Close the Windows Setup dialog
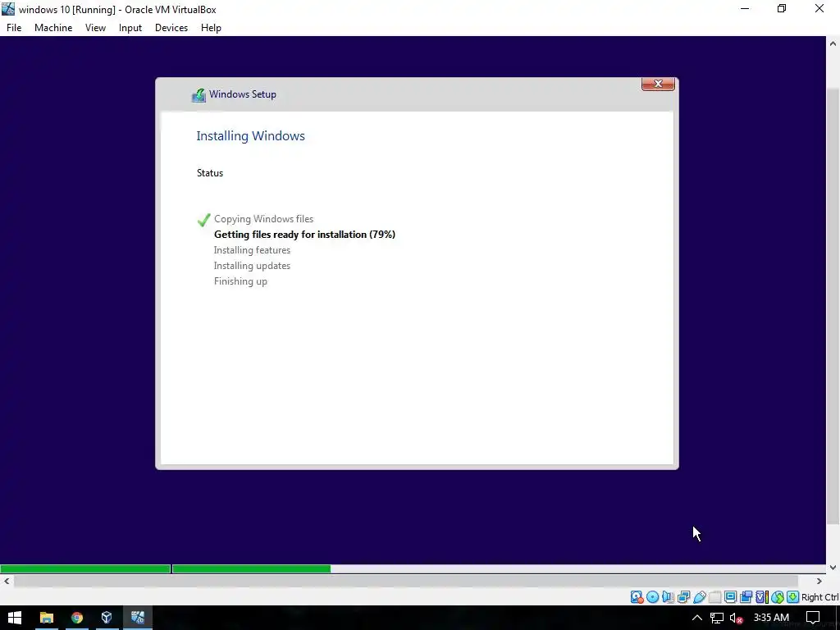Screen dimensions: 840x630 tap(658, 84)
